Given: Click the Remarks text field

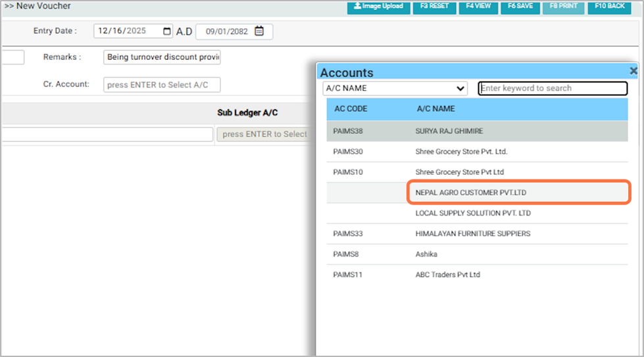Looking at the screenshot, I should click(x=162, y=57).
